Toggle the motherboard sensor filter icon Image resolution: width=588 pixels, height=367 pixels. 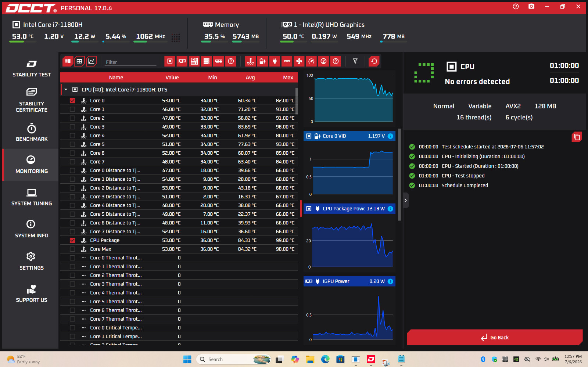coord(194,61)
